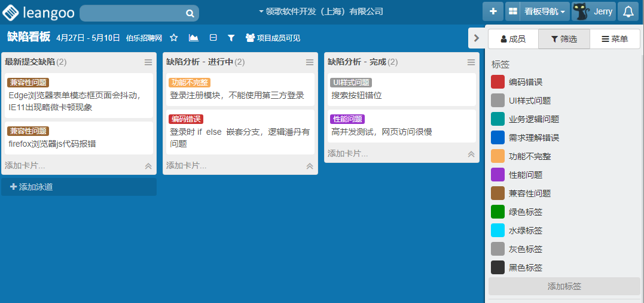This screenshot has width=644, height=303.
Task: Collapse the right sidebar panel
Action: tap(476, 38)
